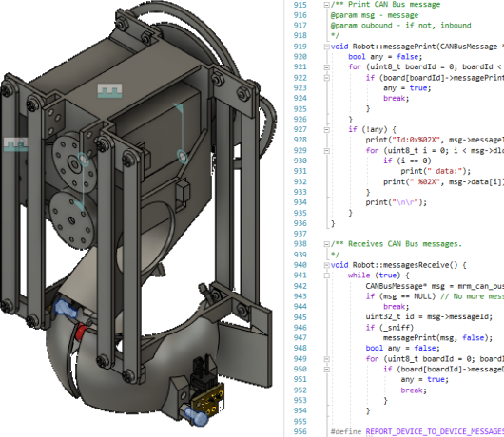Collapse the Receives CAN Bus messages comment
This screenshot has width=504, height=437.
click(326, 244)
